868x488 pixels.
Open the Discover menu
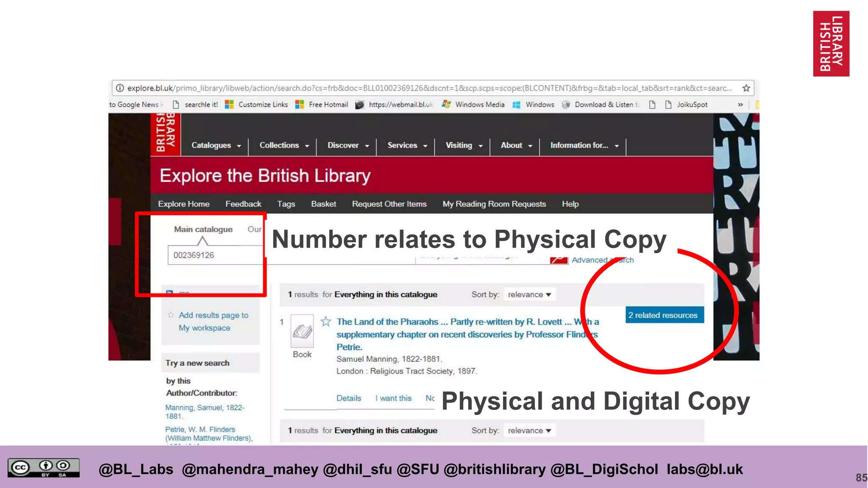pos(348,145)
